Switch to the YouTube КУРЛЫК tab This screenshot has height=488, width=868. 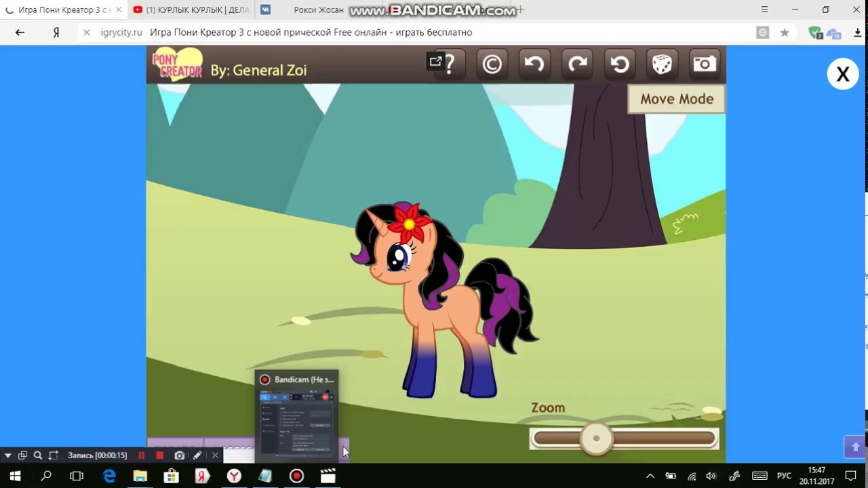click(191, 10)
